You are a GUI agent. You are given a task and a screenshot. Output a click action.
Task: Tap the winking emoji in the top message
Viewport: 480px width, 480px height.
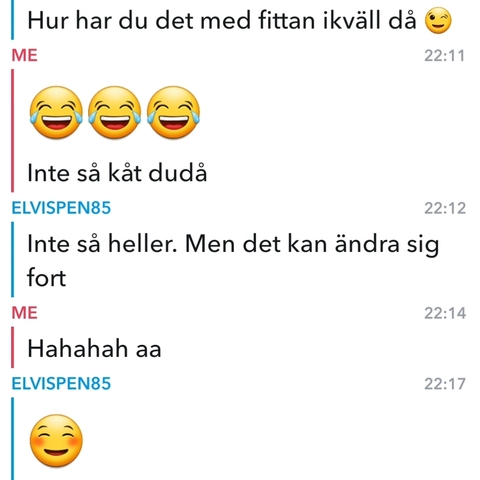[438, 20]
